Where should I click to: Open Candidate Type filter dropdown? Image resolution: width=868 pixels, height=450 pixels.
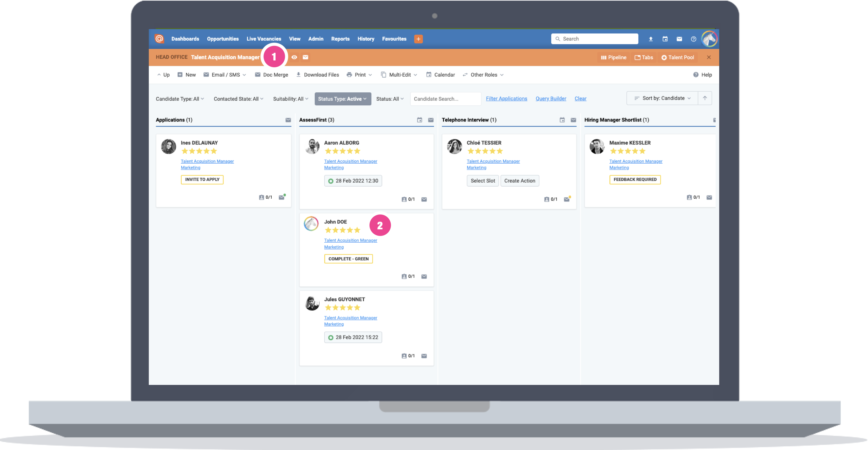[180, 99]
